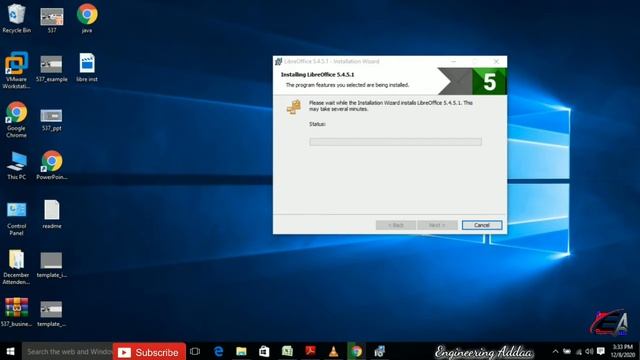Launch Microsoft Edge from taskbar
Image resolution: width=640 pixels, height=360 pixels.
(218, 351)
